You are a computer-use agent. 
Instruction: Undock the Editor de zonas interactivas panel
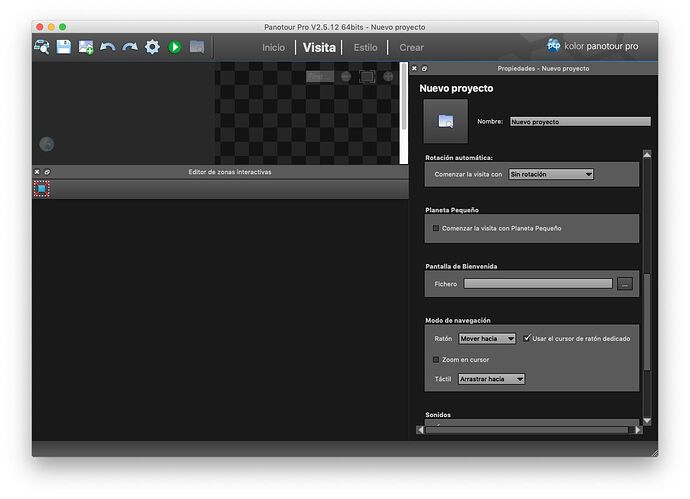[x=47, y=172]
